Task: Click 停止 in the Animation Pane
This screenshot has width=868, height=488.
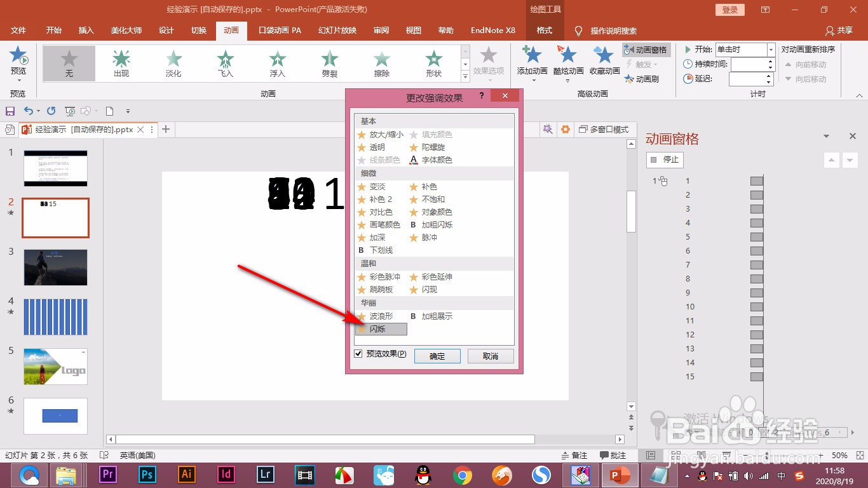Action: [x=664, y=159]
